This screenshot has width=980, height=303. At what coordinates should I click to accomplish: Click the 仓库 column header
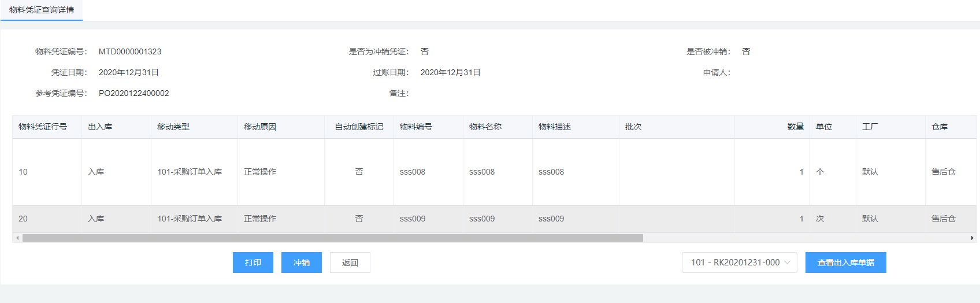pos(940,127)
